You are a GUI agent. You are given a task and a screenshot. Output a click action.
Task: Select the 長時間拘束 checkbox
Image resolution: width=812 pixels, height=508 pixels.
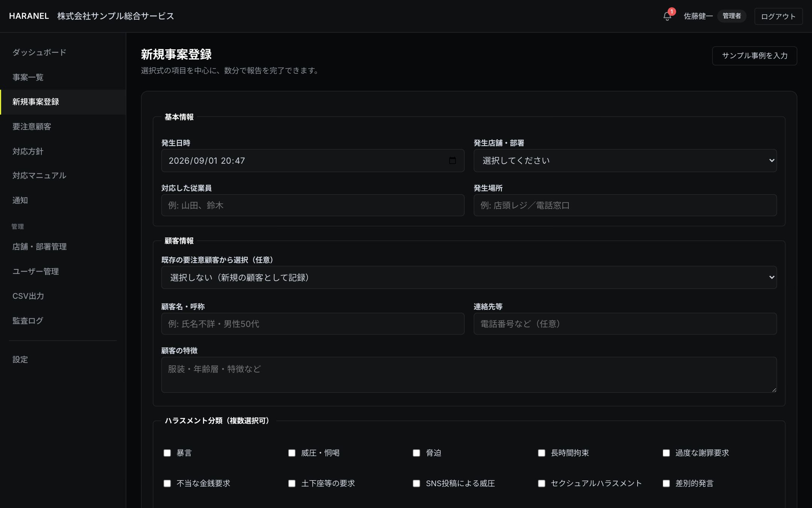pyautogui.click(x=541, y=453)
